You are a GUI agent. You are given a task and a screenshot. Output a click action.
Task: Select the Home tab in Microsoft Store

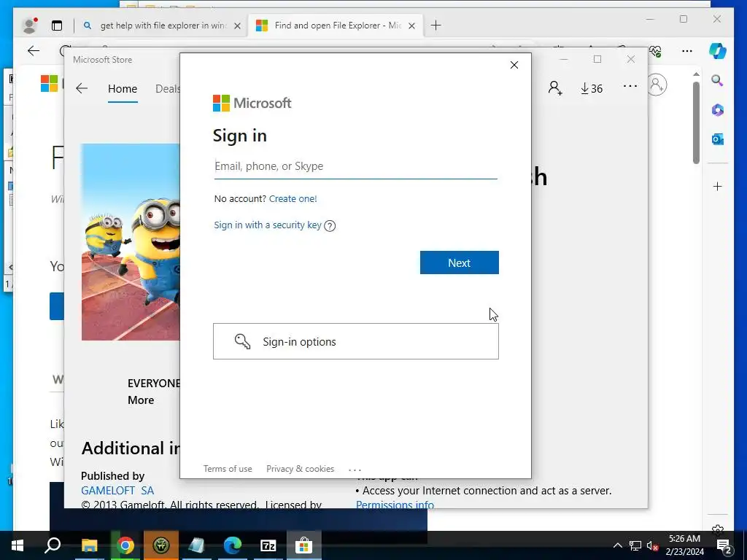(x=123, y=88)
